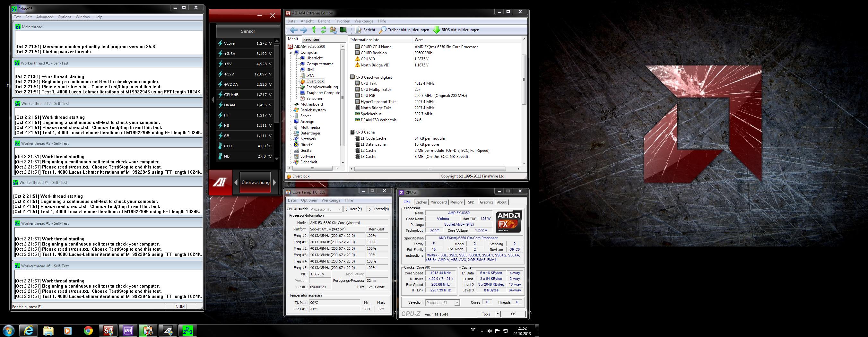The height and width of the screenshot is (337, 868).
Task: Open the Advanced menu in Prime95
Action: point(45,17)
